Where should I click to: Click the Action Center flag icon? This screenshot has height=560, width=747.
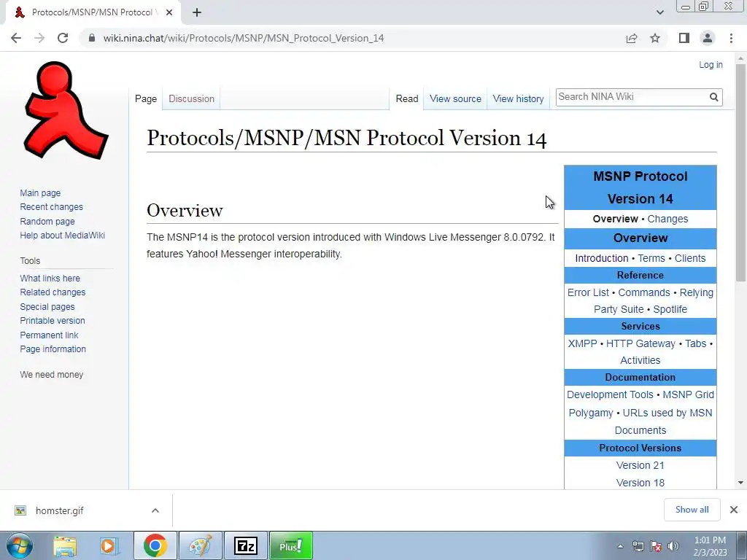tap(656, 546)
